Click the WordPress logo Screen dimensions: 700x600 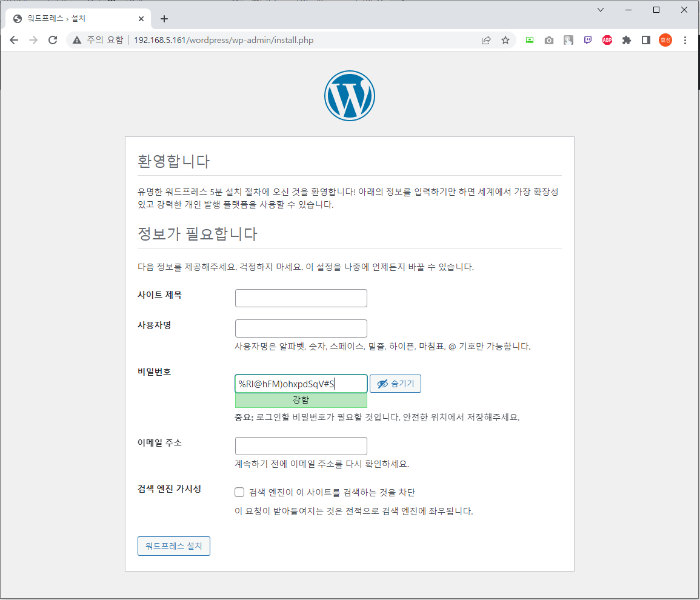[350, 96]
